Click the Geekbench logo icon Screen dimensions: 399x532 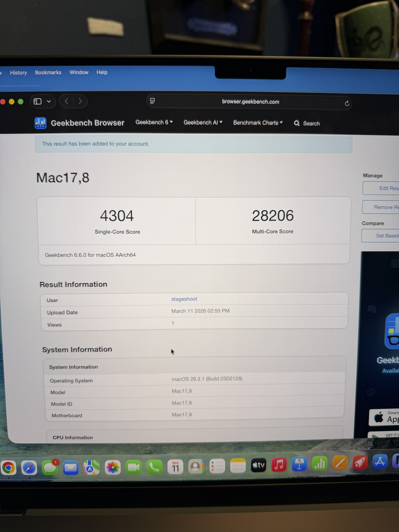40,123
